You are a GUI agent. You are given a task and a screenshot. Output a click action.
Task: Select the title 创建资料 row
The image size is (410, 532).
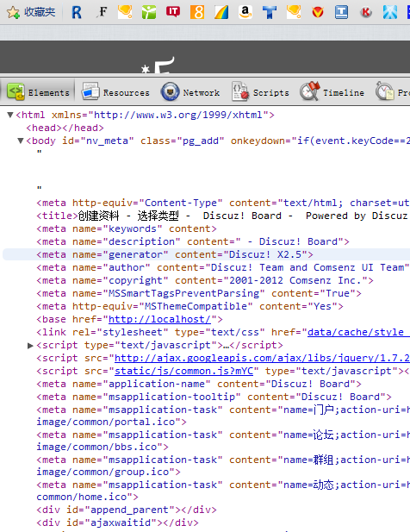click(x=223, y=216)
